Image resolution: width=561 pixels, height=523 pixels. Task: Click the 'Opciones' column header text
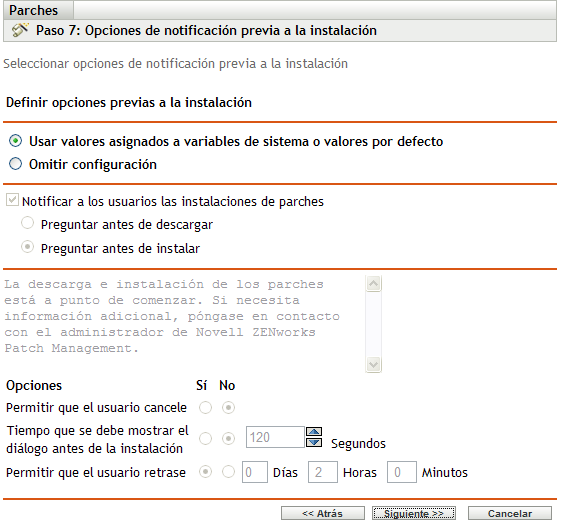34,385
